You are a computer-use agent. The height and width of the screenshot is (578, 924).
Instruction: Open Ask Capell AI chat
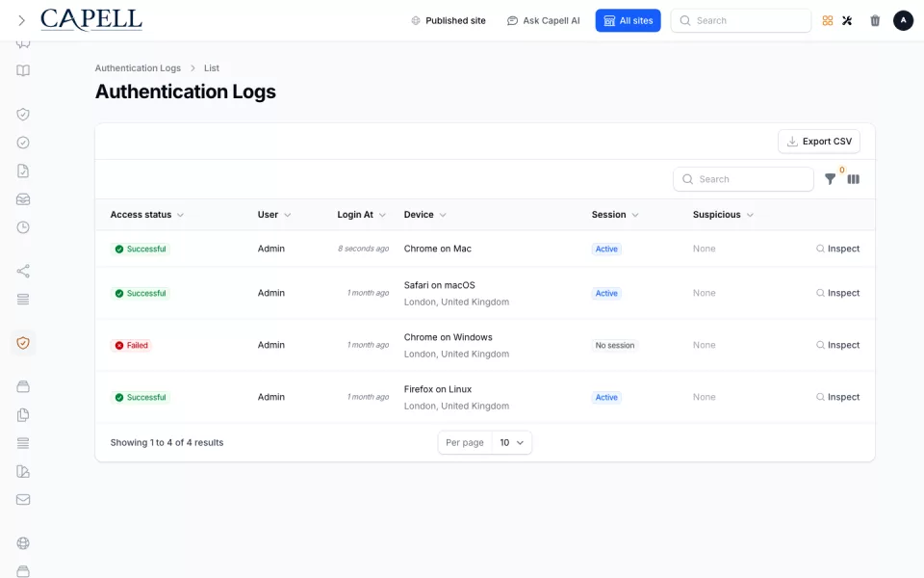(543, 20)
